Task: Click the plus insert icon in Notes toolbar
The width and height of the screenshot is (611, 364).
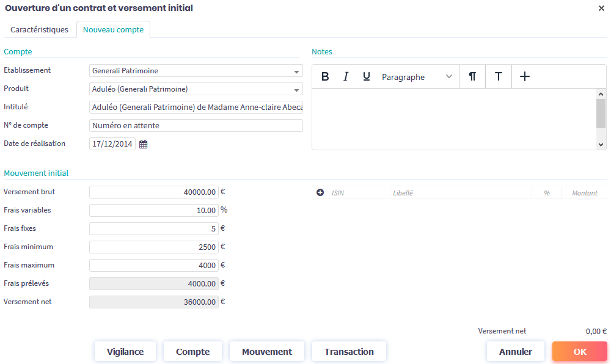Action: click(525, 77)
